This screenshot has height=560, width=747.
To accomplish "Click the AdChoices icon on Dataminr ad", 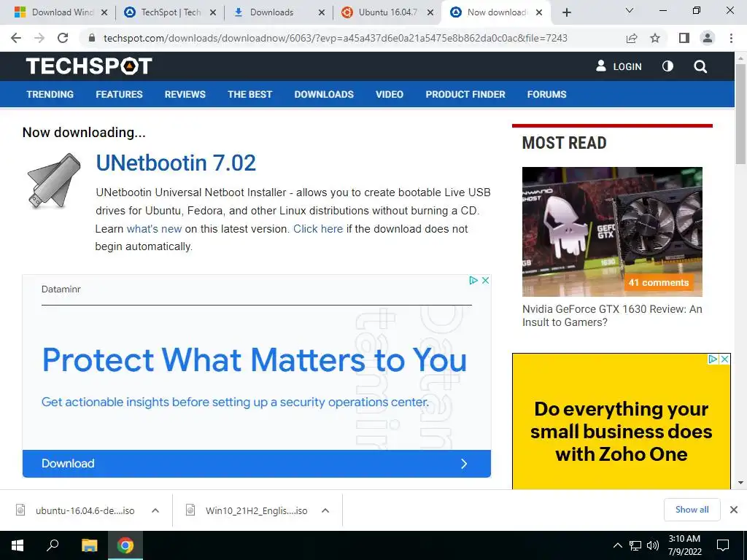I will click(x=473, y=281).
